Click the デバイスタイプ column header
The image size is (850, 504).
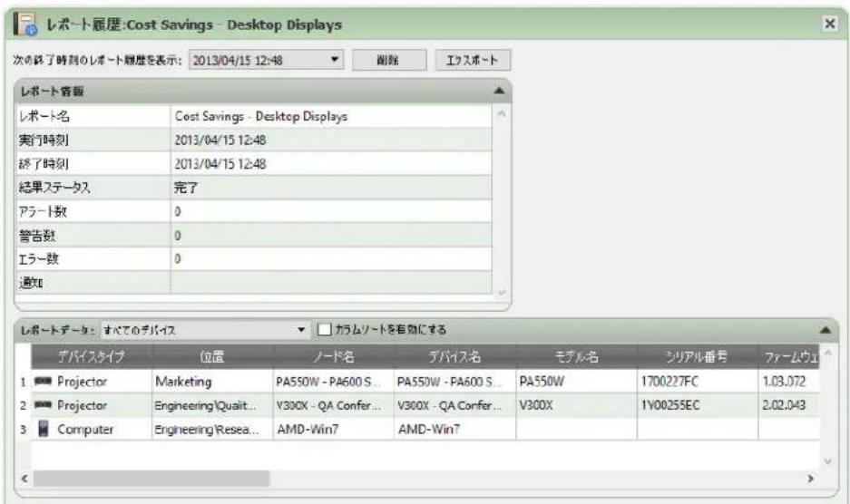tap(91, 356)
